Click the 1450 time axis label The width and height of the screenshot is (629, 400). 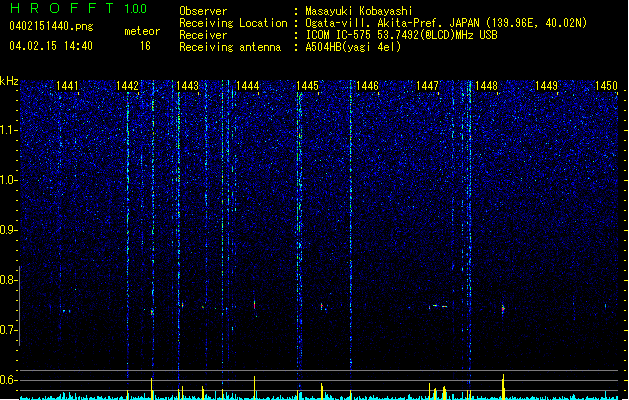pos(606,85)
